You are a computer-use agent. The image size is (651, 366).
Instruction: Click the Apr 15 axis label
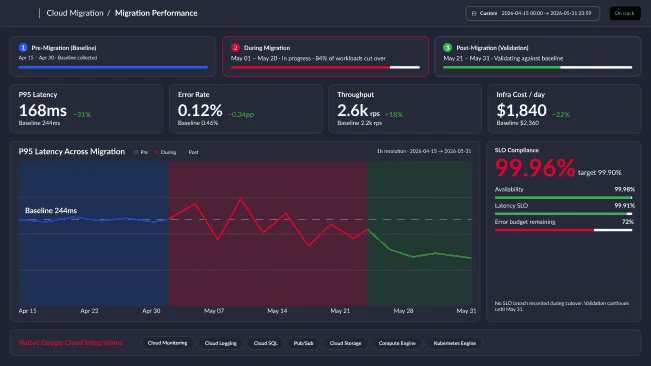27,311
